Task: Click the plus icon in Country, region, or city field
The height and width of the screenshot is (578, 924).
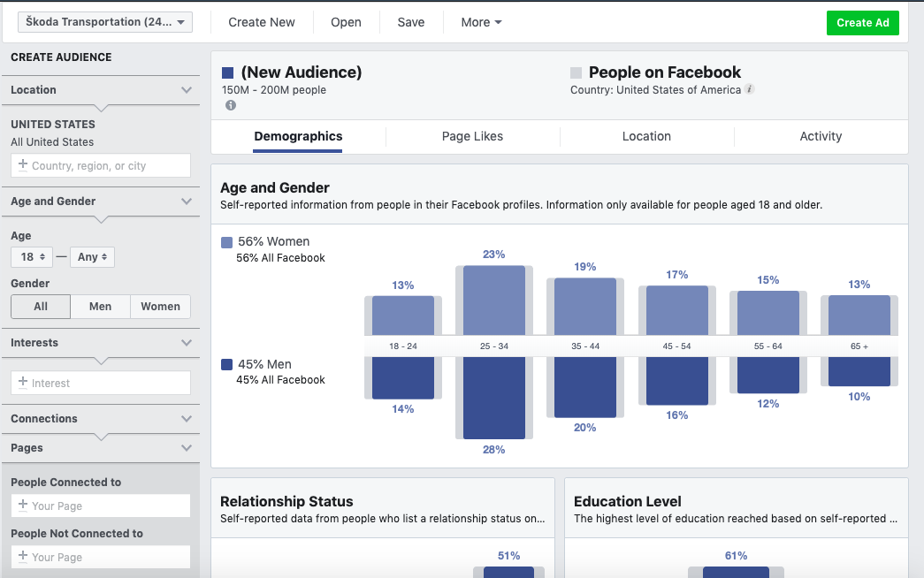Action: [22, 165]
